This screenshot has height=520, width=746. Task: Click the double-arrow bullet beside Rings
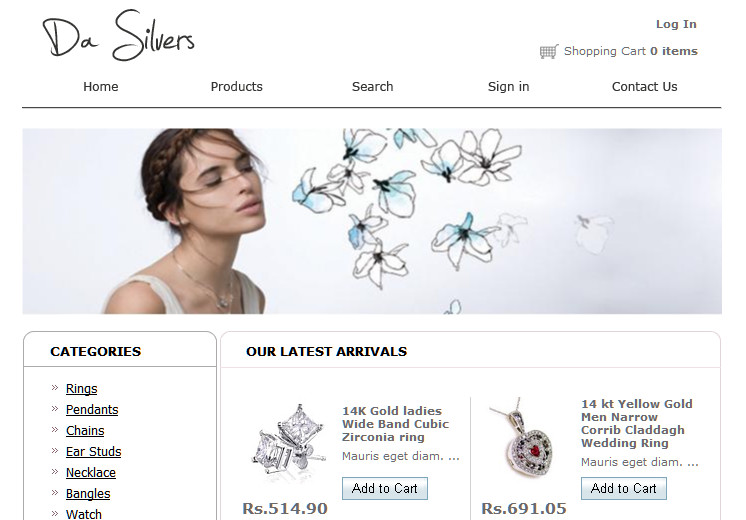tap(55, 388)
